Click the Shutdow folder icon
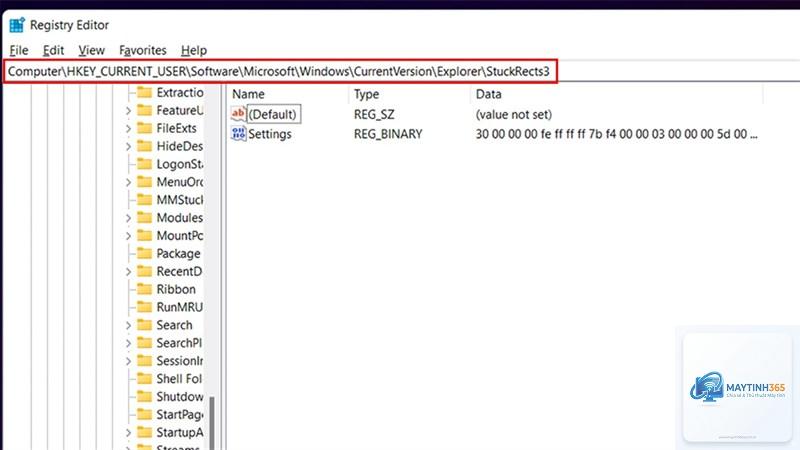Image resolution: width=800 pixels, height=450 pixels. 144,396
